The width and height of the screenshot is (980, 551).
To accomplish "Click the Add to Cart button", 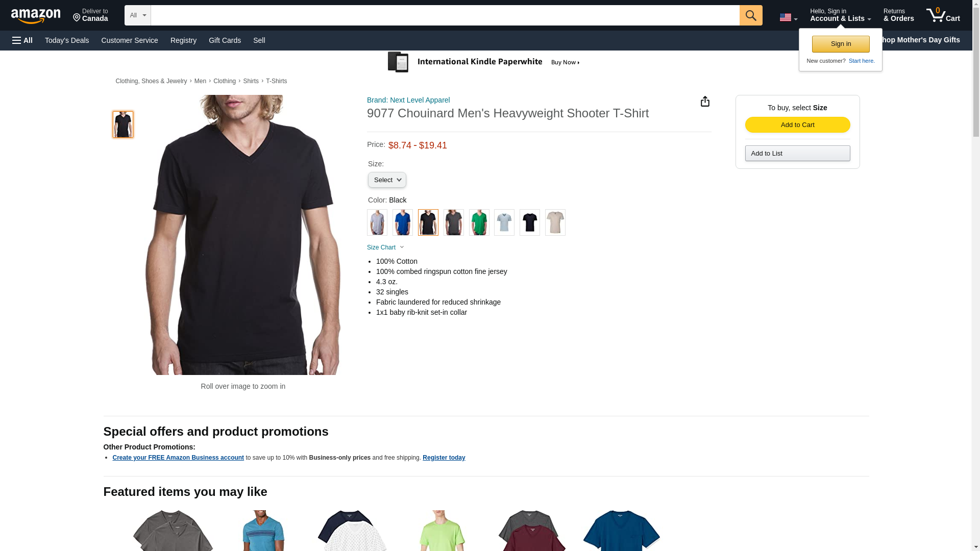I will (797, 125).
